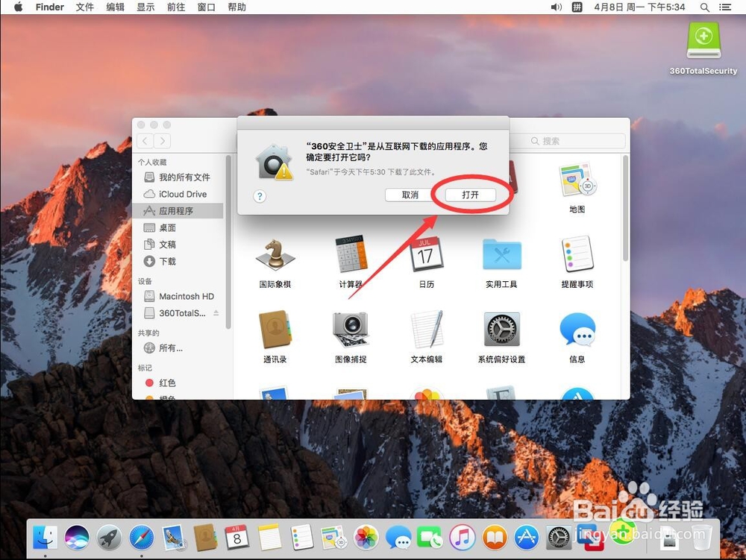Viewport: 746px width, 560px height.
Task: Open Messages from the Dock
Action: 398,537
